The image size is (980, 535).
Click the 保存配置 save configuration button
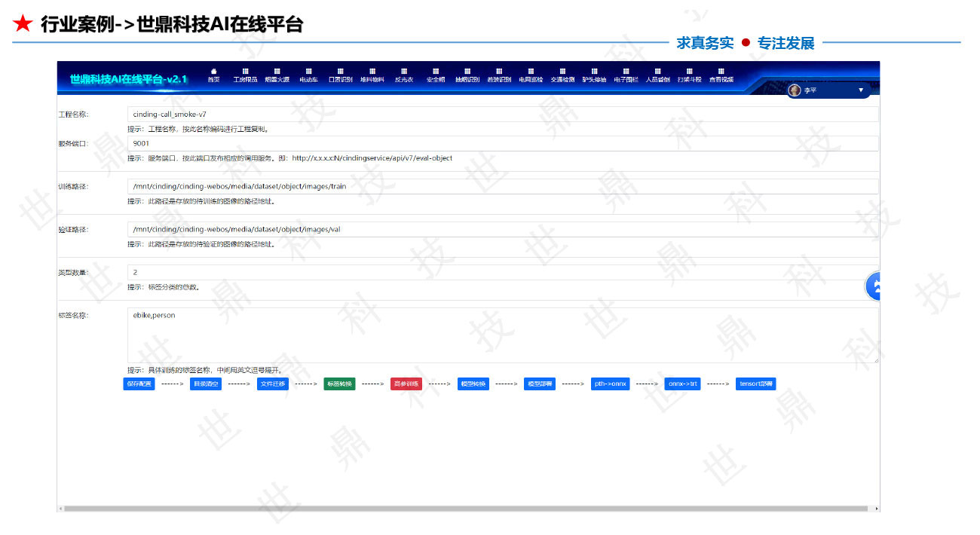pos(138,384)
